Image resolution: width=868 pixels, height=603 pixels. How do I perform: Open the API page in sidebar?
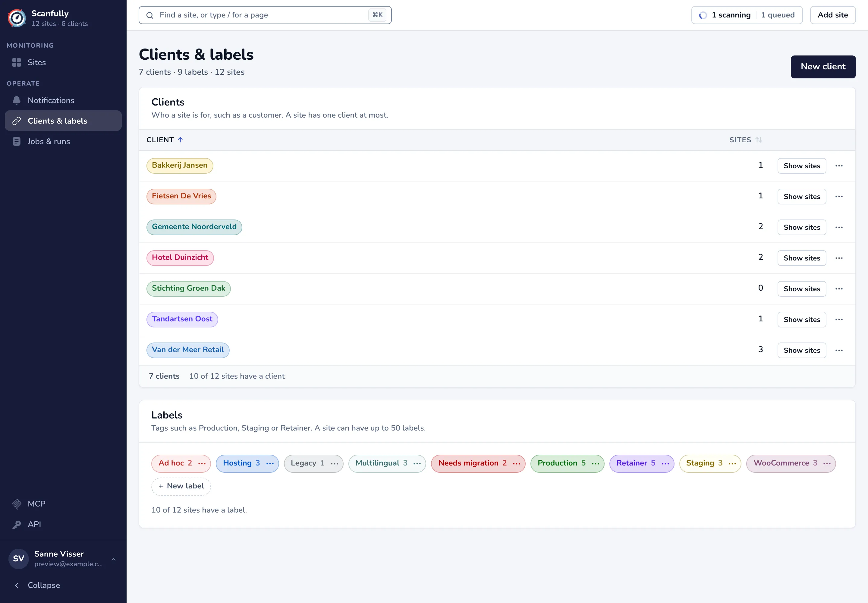point(63,524)
